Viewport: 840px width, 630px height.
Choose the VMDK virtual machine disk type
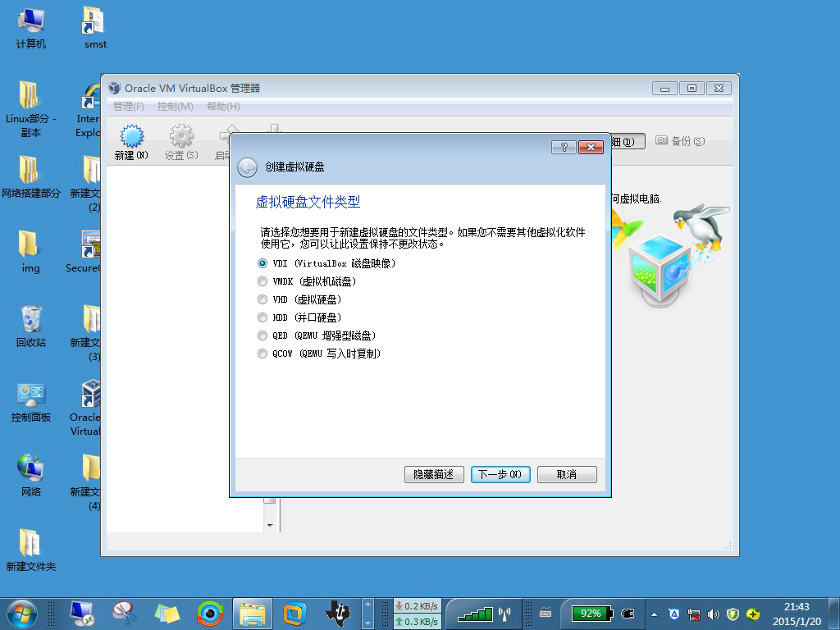pos(307,281)
